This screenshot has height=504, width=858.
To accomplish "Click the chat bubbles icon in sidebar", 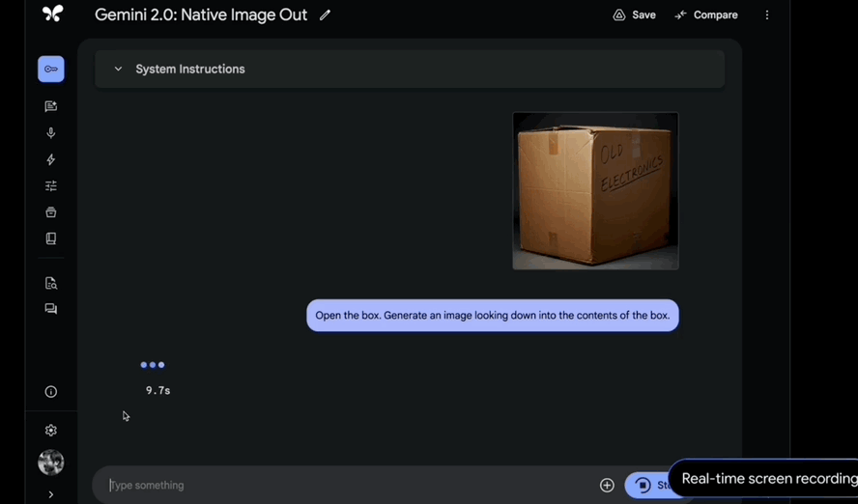I will point(51,309).
